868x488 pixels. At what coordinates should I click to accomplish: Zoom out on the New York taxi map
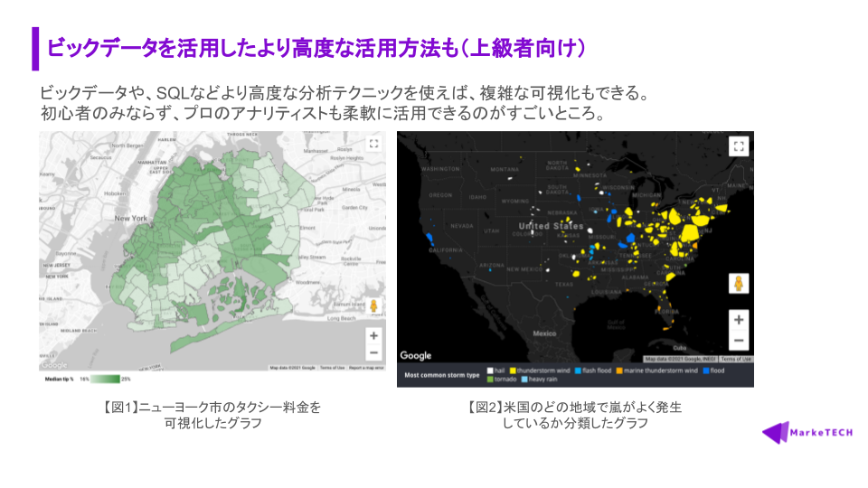click(x=373, y=352)
